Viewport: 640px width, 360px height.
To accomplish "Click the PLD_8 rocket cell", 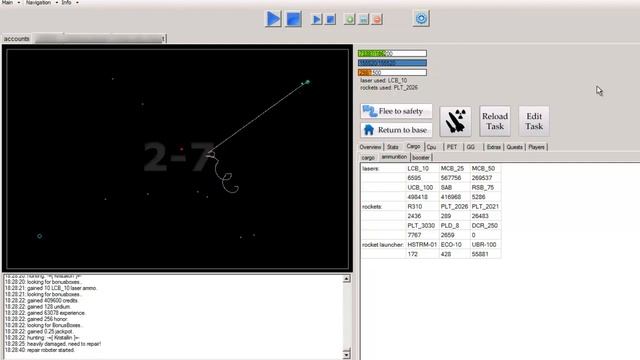I will [x=455, y=226].
